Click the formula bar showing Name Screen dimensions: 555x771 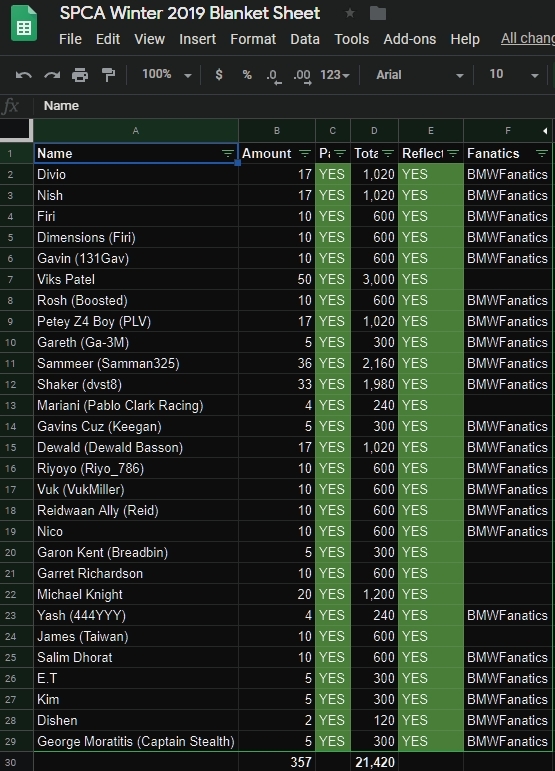point(294,106)
